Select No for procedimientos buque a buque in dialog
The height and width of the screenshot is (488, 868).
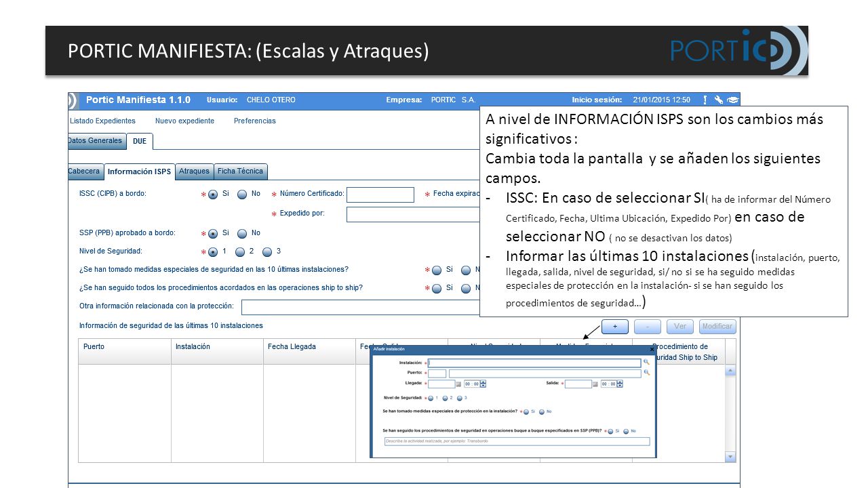[626, 431]
